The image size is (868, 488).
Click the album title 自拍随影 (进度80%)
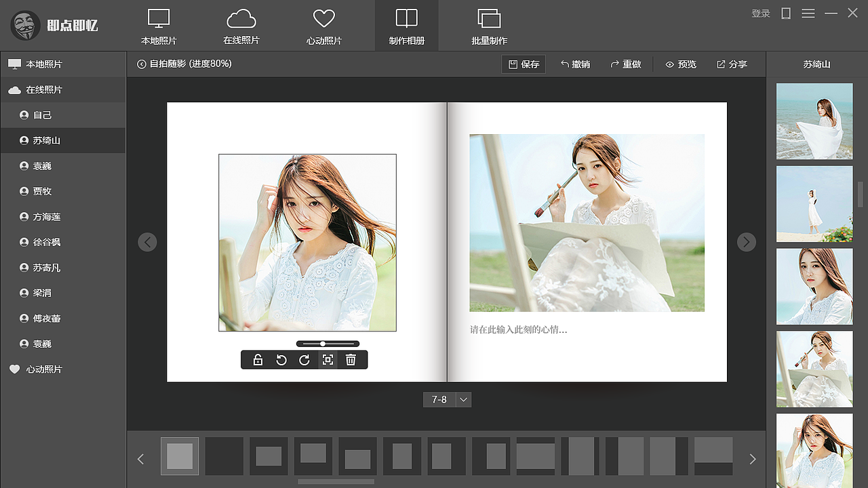point(191,64)
